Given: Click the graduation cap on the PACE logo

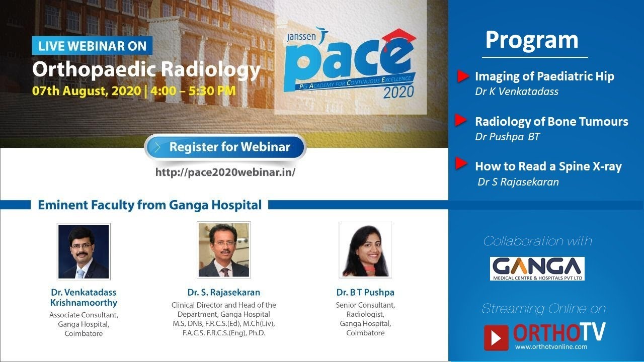Looking at the screenshot, I should (x=398, y=38).
